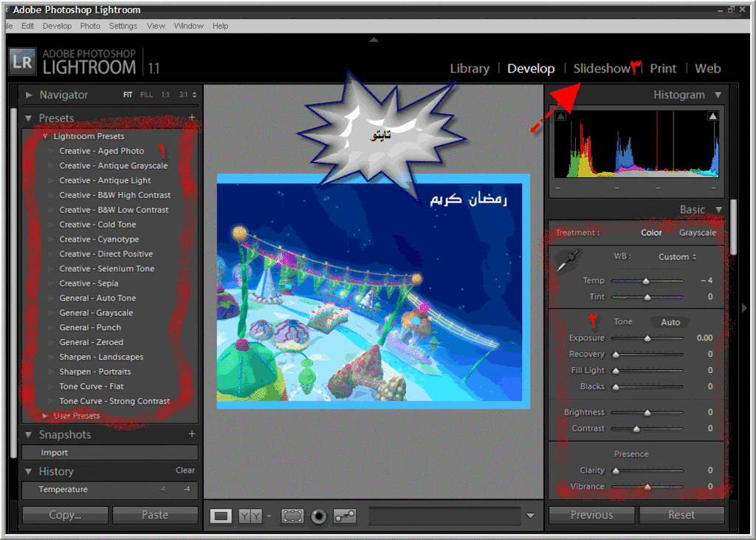
Task: Adjust the Brightness slider
Action: click(647, 412)
